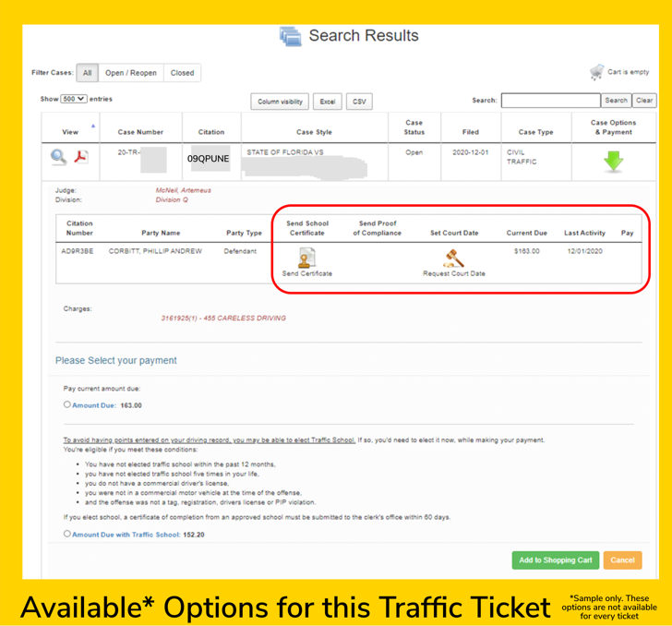Click the Request Court Date gavel icon
Screen dimensions: 672x626
454,259
